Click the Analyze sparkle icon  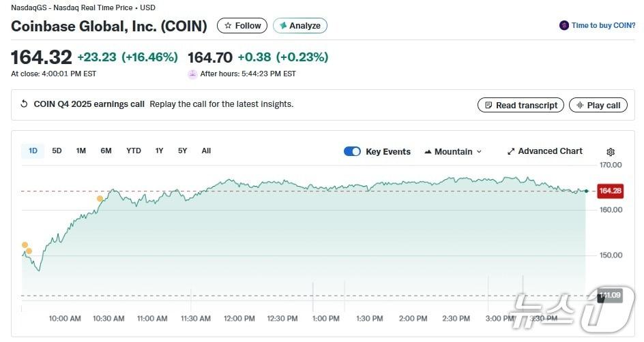(282, 26)
